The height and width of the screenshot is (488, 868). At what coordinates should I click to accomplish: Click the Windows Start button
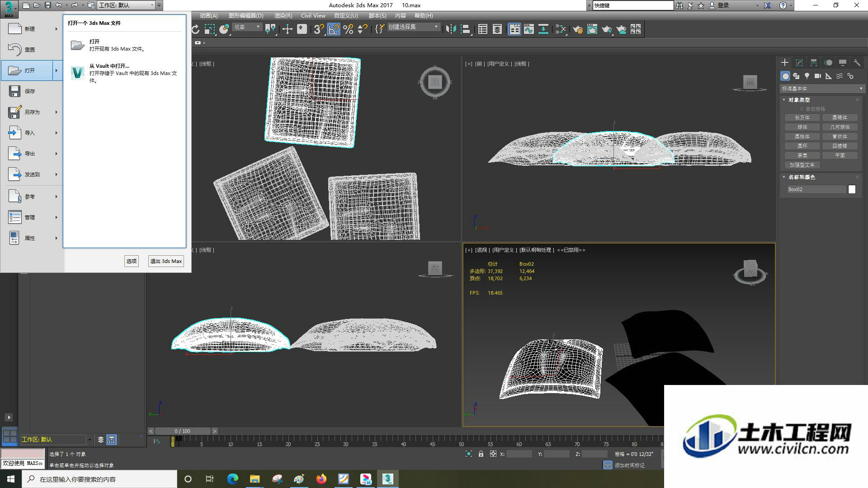pos(11,479)
